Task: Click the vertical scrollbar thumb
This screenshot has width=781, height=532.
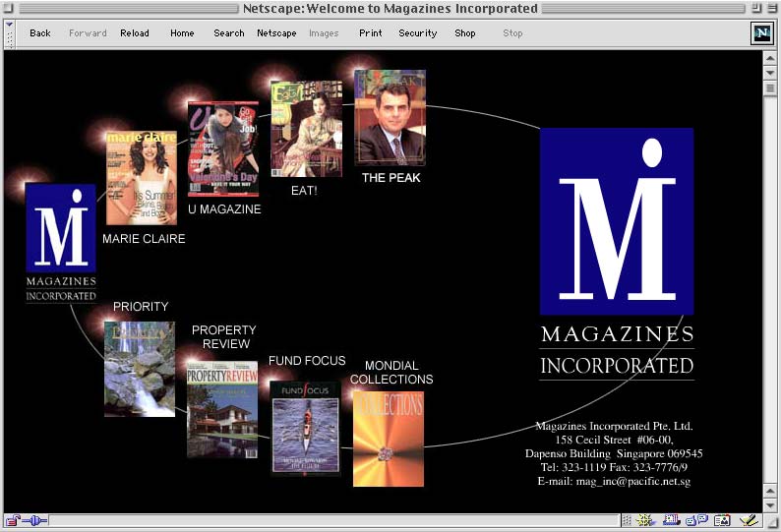Action: coord(770,89)
